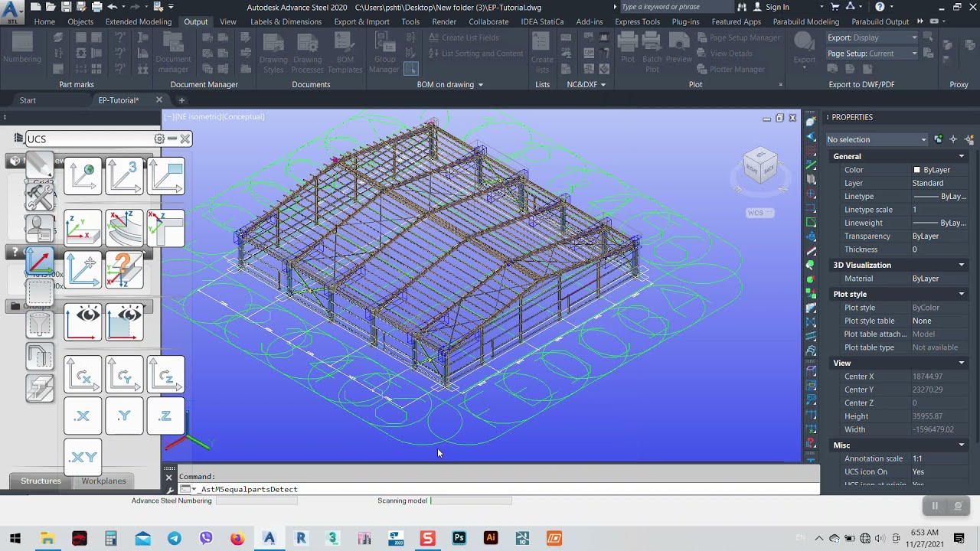Click the UCS question mark icon
Viewport: 980px width, 551px height.
click(124, 270)
